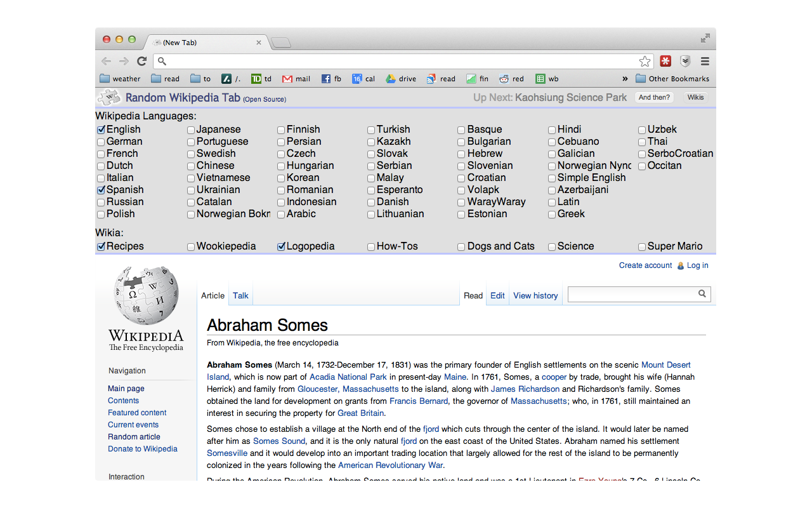Open the 'wb' spreadsheet bookmark
The image size is (812, 508).
coord(547,79)
